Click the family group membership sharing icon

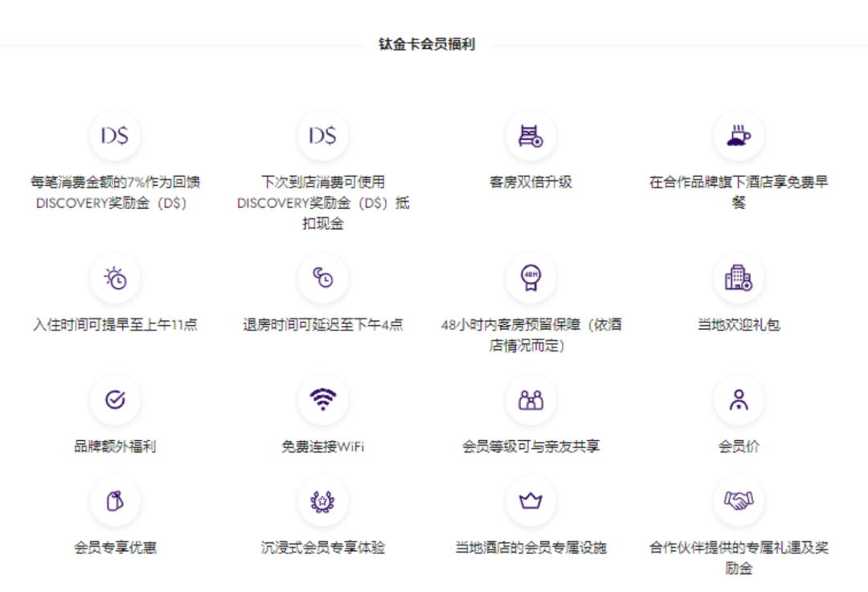point(530,398)
